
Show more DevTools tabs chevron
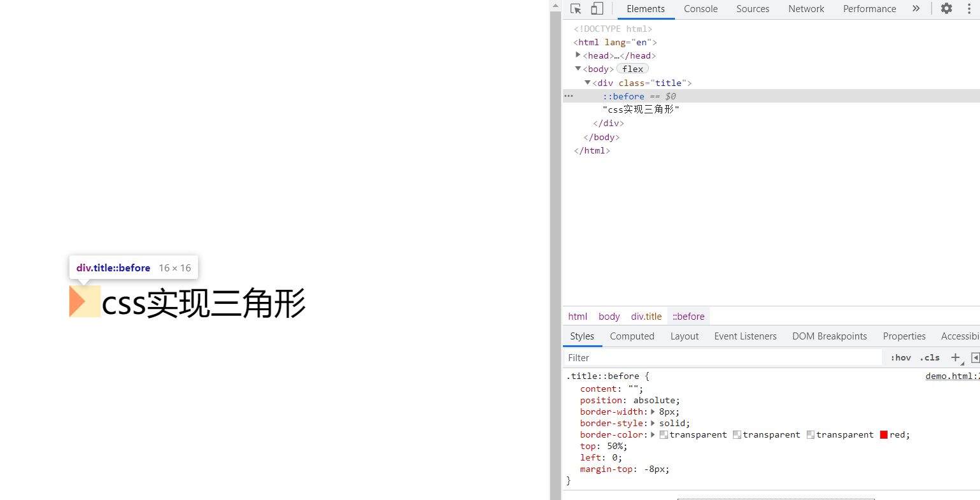click(x=916, y=8)
